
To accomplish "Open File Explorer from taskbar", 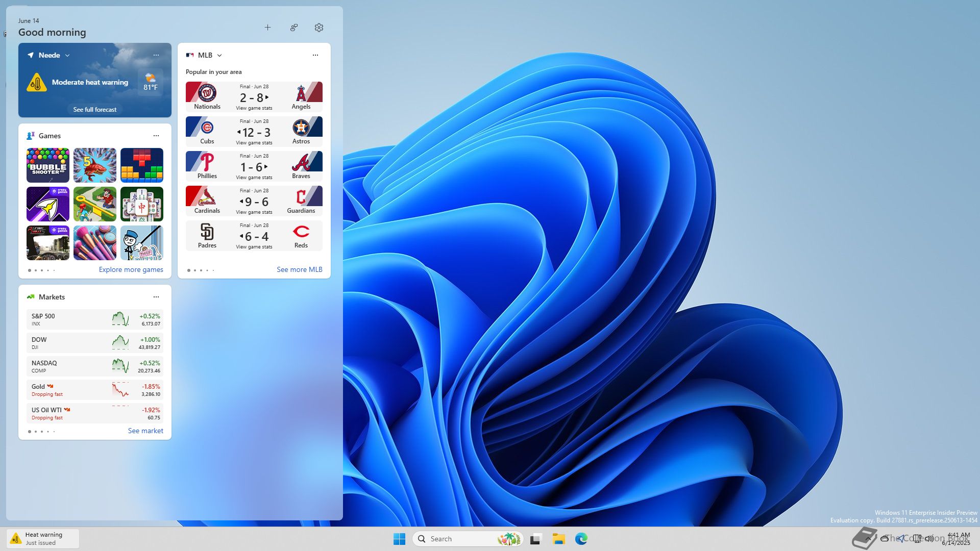I will (x=558, y=539).
